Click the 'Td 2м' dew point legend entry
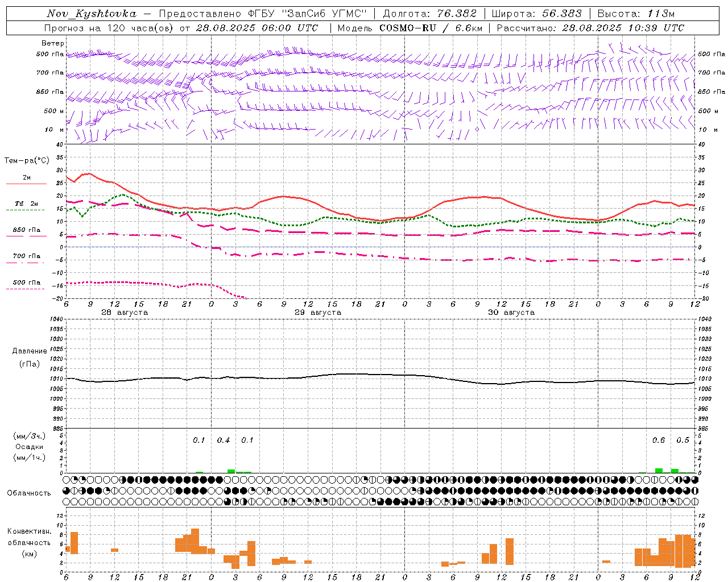The width and height of the screenshot is (728, 582). [26, 203]
